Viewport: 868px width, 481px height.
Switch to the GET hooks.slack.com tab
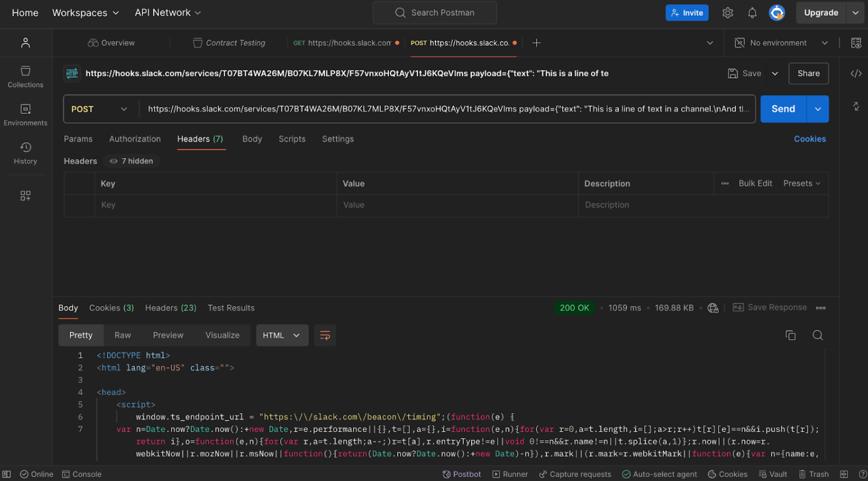click(x=346, y=43)
